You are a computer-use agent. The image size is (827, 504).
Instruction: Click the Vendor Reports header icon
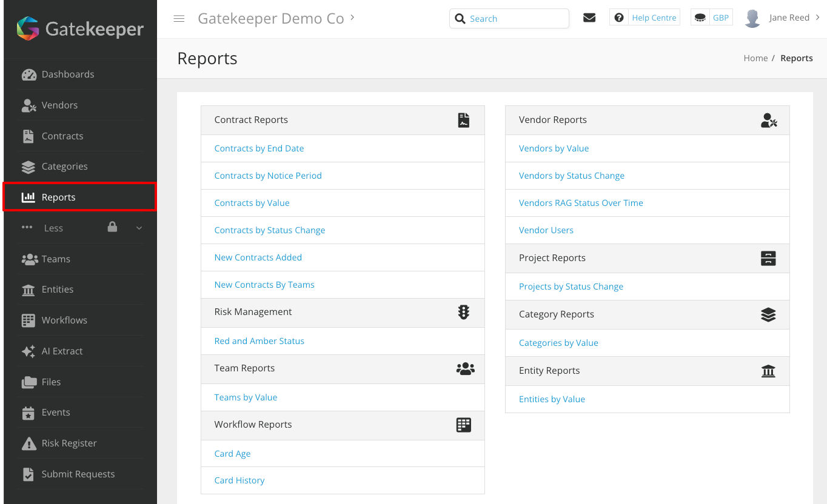(769, 120)
